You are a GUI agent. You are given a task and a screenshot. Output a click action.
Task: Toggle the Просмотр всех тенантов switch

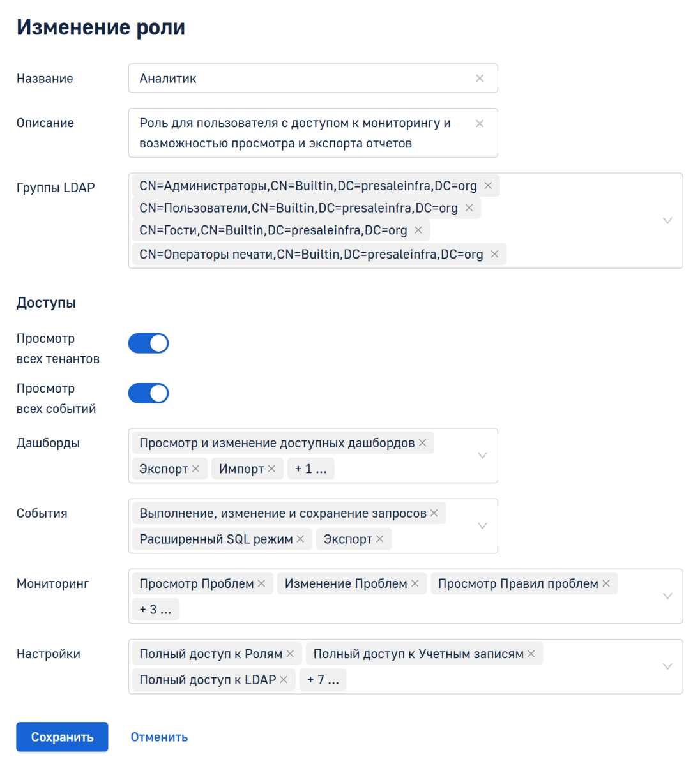pos(148,343)
